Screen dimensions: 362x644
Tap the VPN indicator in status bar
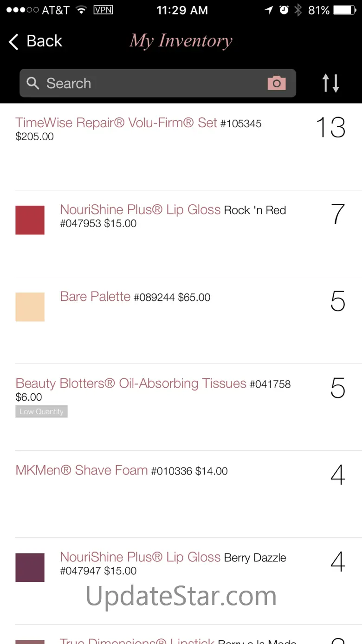pyautogui.click(x=103, y=10)
